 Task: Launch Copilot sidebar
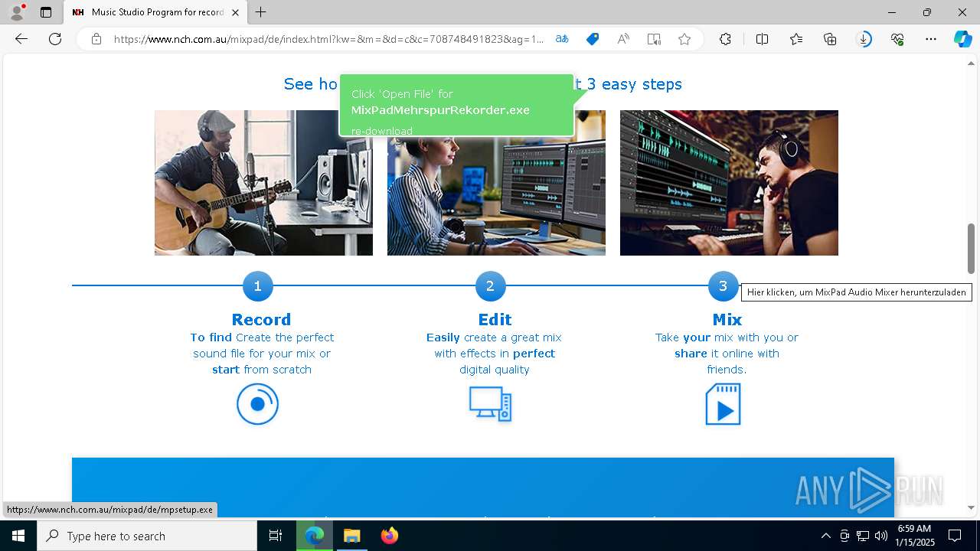click(962, 39)
